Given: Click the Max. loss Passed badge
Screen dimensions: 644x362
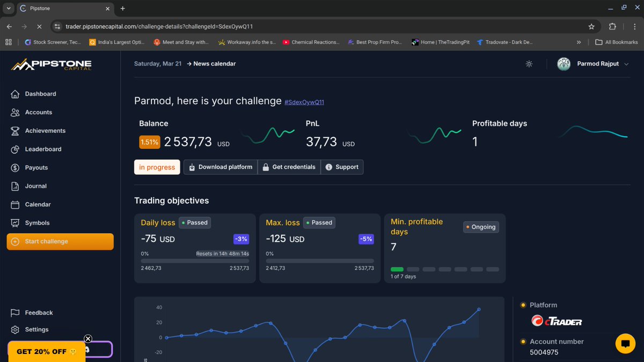Looking at the screenshot, I should pos(319,223).
